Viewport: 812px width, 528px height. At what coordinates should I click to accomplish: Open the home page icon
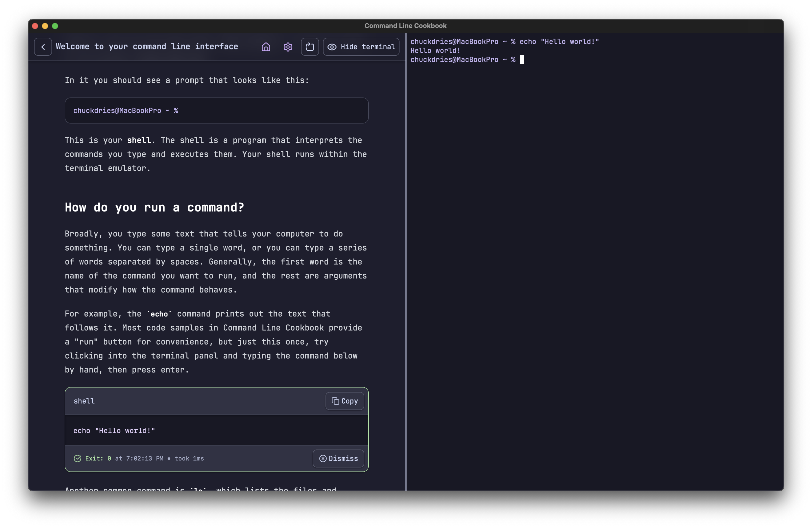point(266,47)
